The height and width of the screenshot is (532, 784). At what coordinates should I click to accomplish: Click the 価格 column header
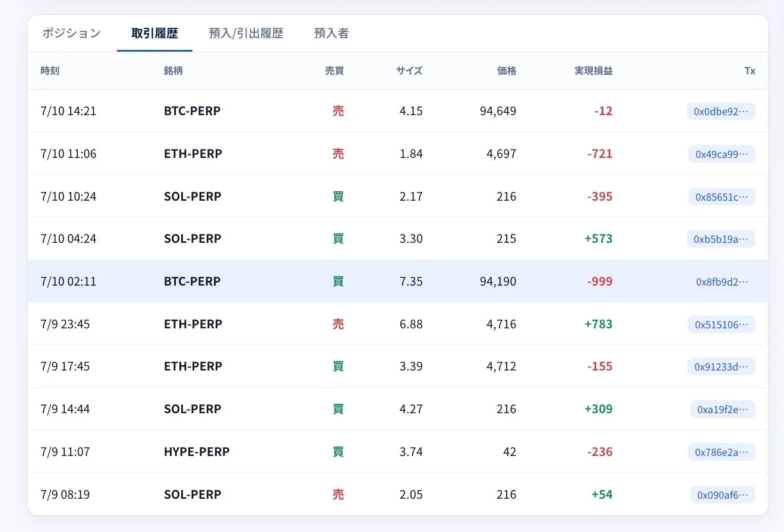507,71
